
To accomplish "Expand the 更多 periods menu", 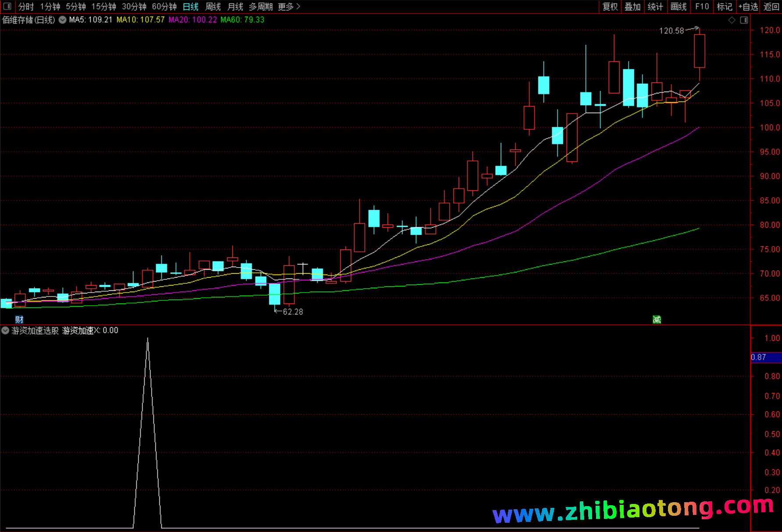I will (289, 7).
